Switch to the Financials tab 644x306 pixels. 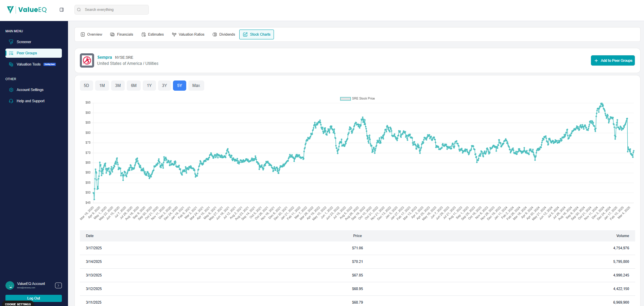(x=122, y=34)
